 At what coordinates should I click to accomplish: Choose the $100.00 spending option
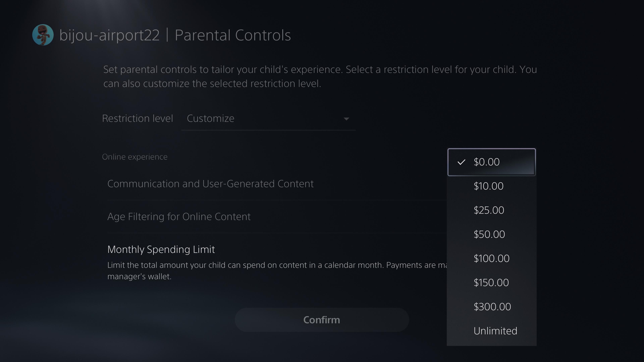(491, 258)
